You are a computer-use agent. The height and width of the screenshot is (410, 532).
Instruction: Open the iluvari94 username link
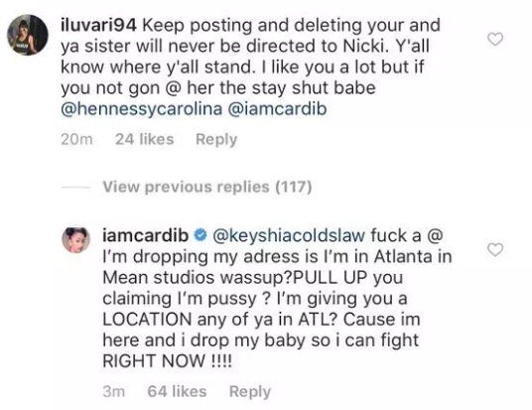pyautogui.click(x=98, y=26)
